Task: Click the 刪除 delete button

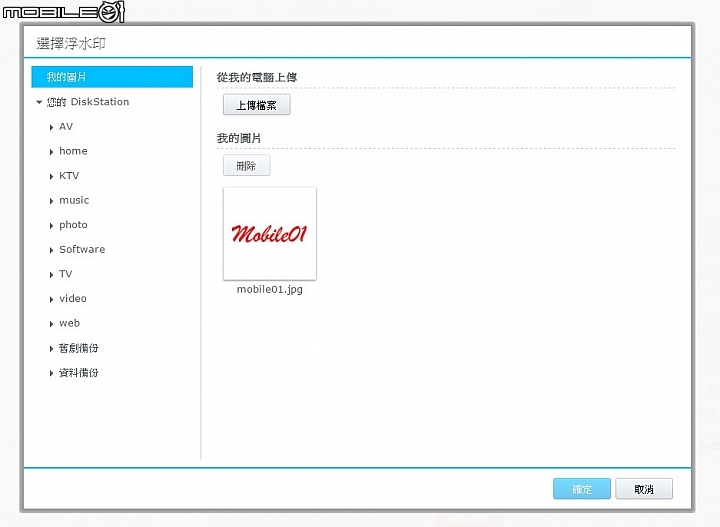Action: coord(247,166)
